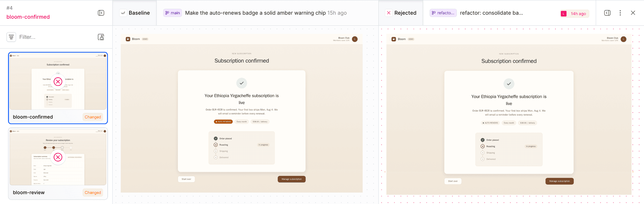Click the Delivered step icon in the rejected view
Screen dimensions: 644x204
tap(483, 159)
